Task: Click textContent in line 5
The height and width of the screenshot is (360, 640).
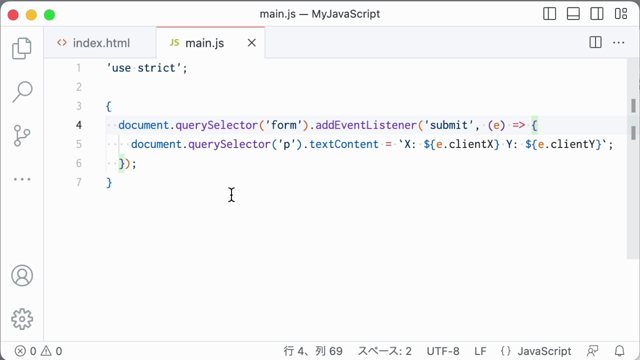Action: (344, 144)
